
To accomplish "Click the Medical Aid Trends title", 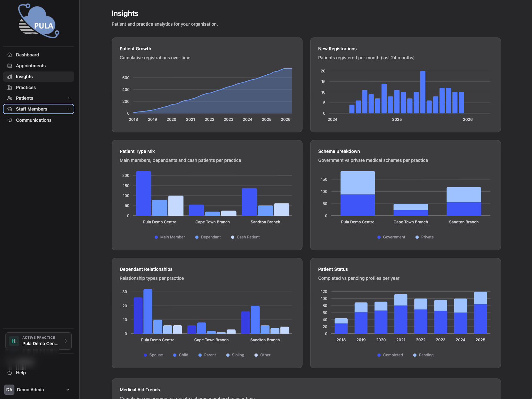I will click(140, 390).
